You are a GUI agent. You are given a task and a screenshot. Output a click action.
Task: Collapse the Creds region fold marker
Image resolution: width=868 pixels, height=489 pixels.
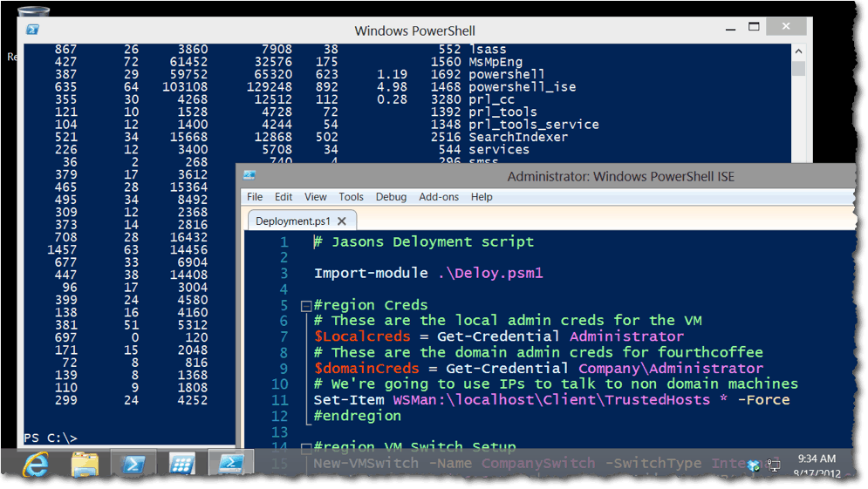pyautogui.click(x=305, y=306)
